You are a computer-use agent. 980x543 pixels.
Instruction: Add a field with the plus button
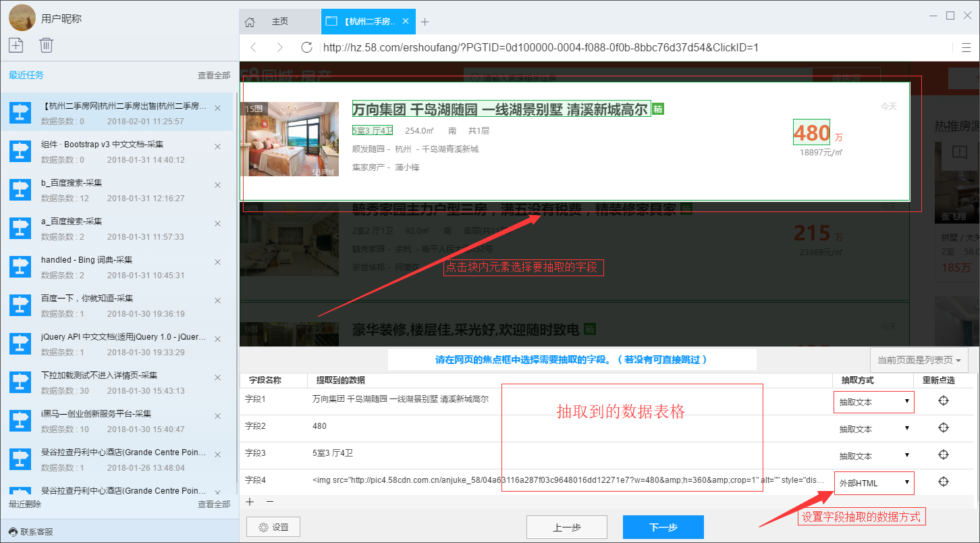250,502
